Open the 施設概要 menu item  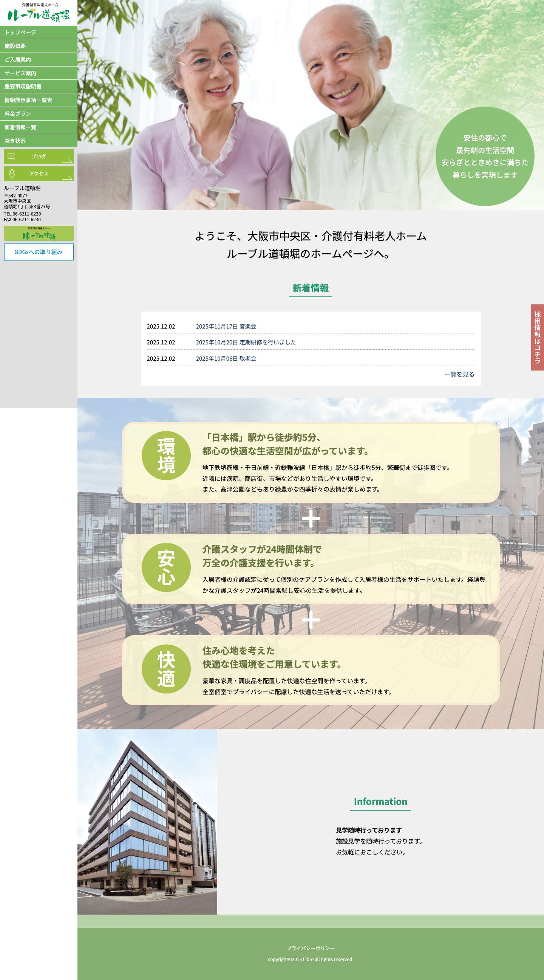[39, 46]
